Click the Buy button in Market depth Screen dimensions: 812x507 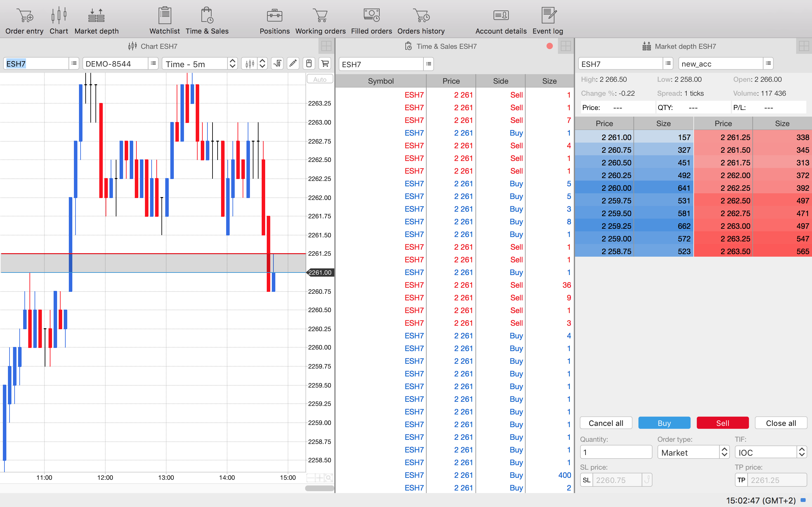pyautogui.click(x=664, y=422)
